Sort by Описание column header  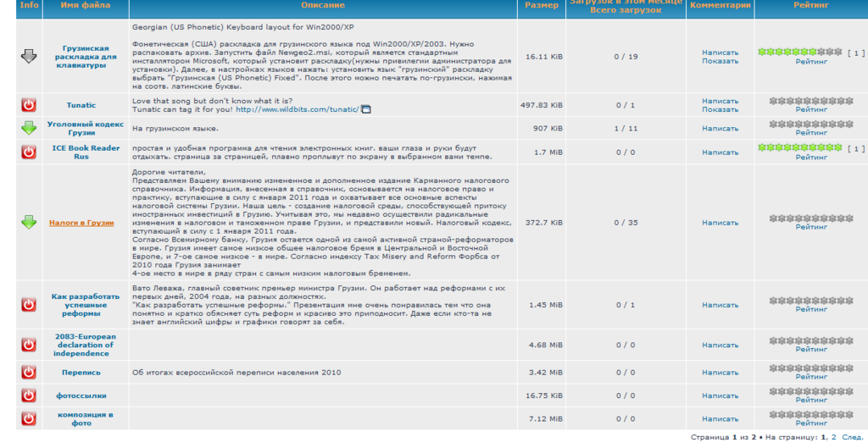pyautogui.click(x=323, y=5)
